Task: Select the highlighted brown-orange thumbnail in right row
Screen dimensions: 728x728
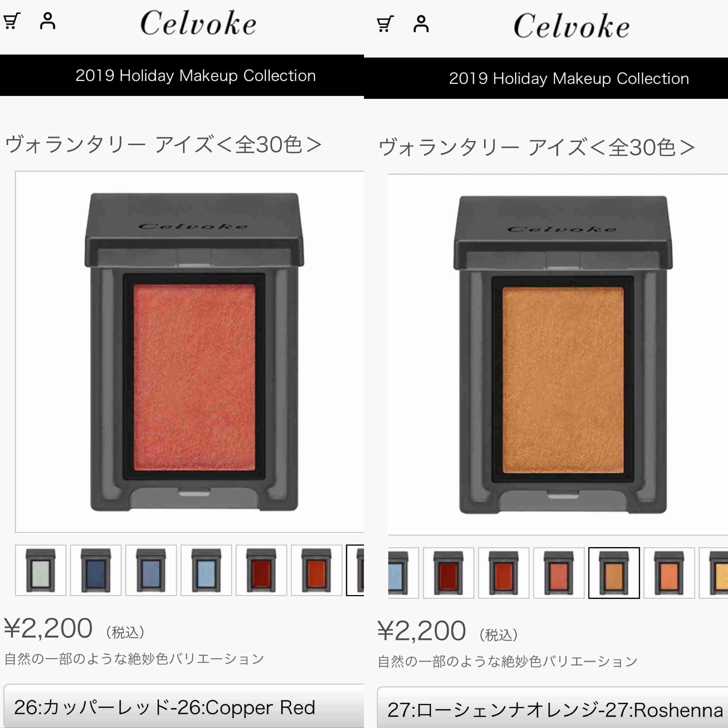Action: (x=614, y=573)
